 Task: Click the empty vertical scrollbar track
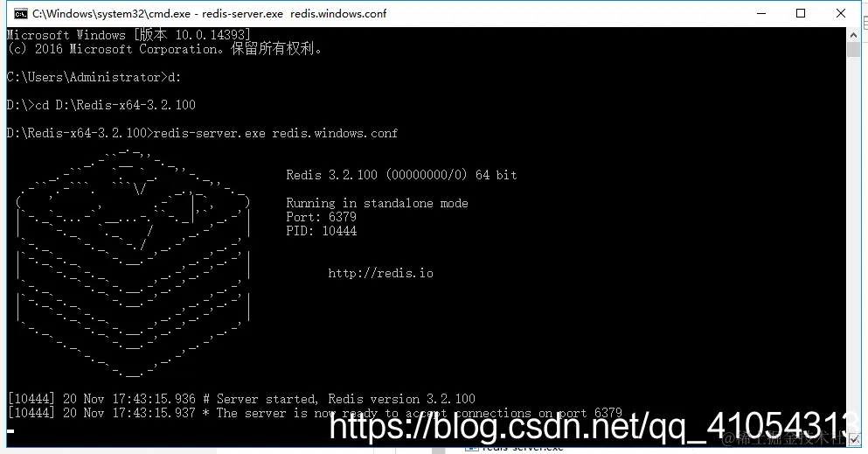tap(853, 243)
